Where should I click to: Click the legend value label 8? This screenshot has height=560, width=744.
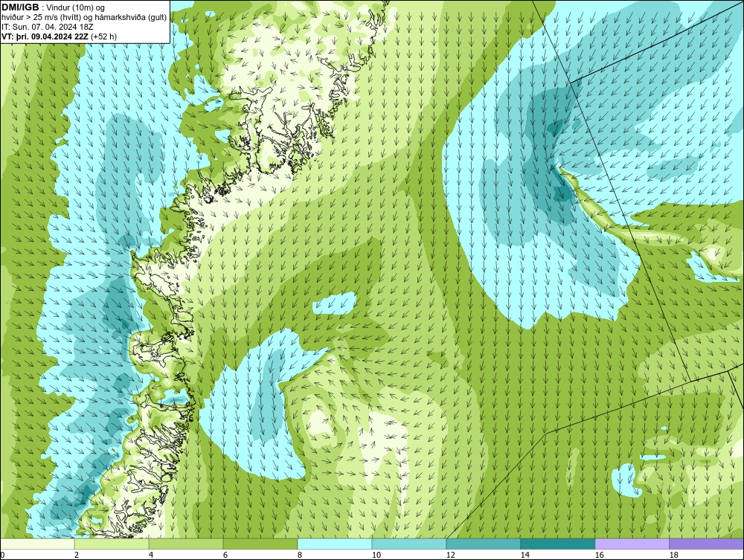click(300, 555)
